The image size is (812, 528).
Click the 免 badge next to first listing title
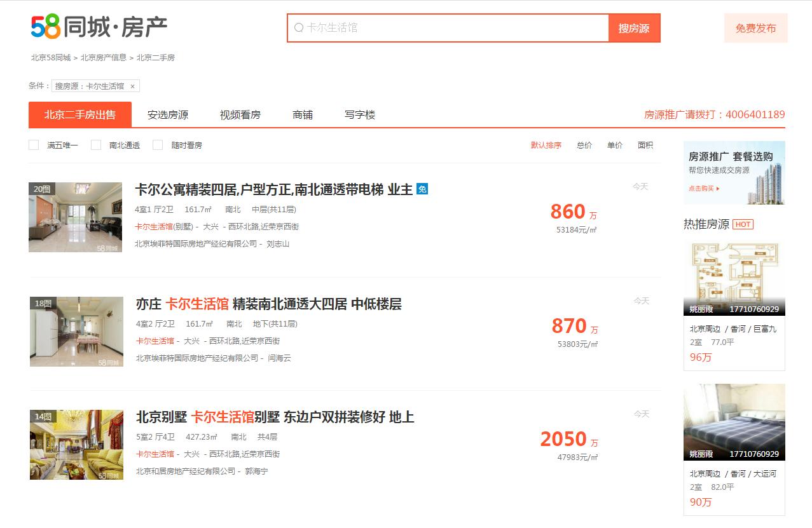(422, 189)
